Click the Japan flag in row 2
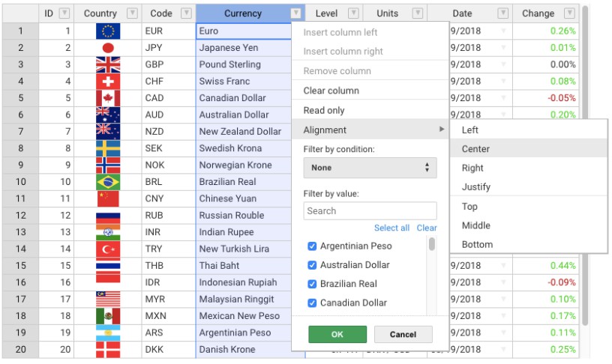This screenshot has width=612, height=364. 108,48
